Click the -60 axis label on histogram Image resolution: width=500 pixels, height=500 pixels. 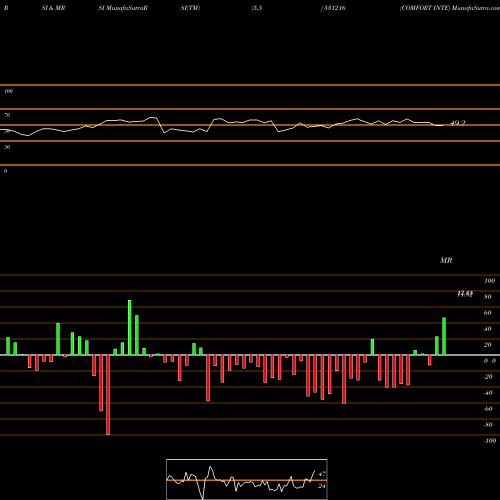[x=488, y=409]
